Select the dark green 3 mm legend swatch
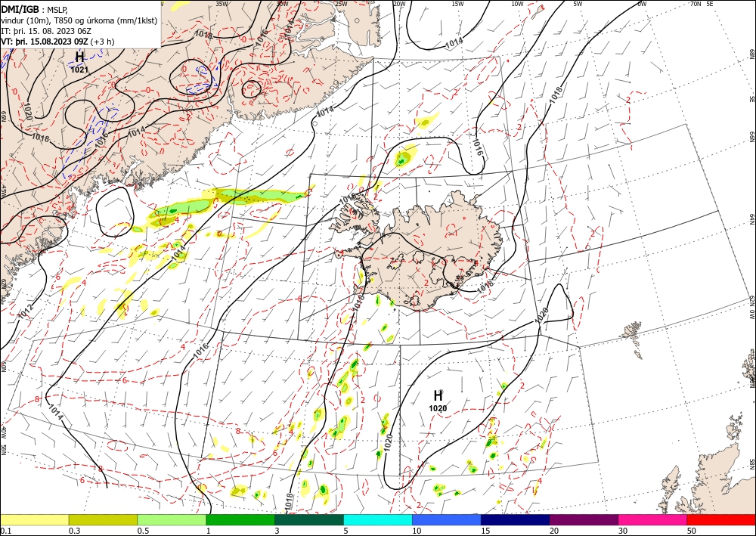The height and width of the screenshot is (536, 756). [309, 519]
